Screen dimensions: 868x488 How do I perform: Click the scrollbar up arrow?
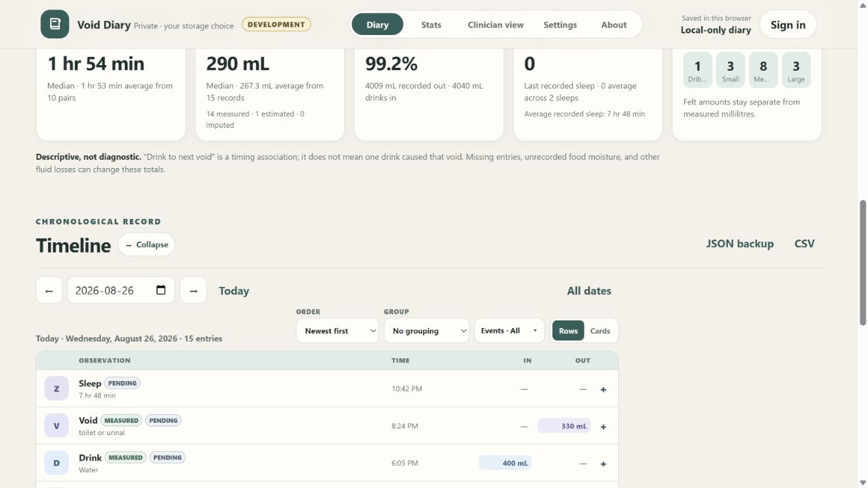click(x=863, y=5)
